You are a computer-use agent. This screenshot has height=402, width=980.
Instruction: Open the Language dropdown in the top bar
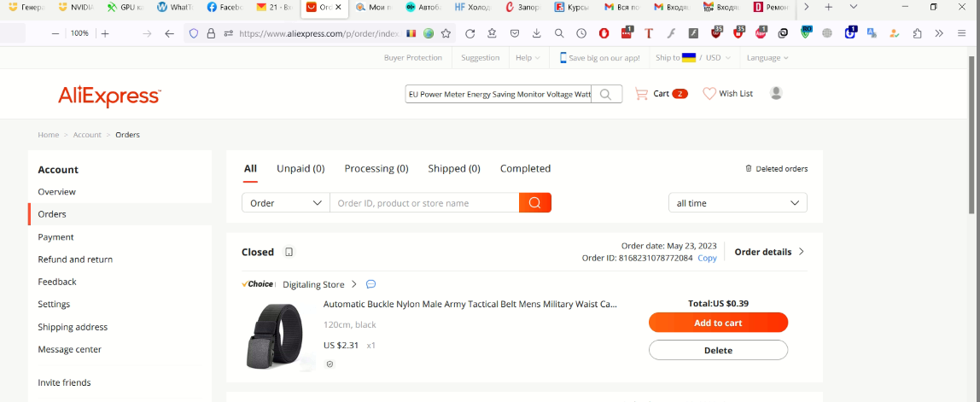(x=767, y=57)
